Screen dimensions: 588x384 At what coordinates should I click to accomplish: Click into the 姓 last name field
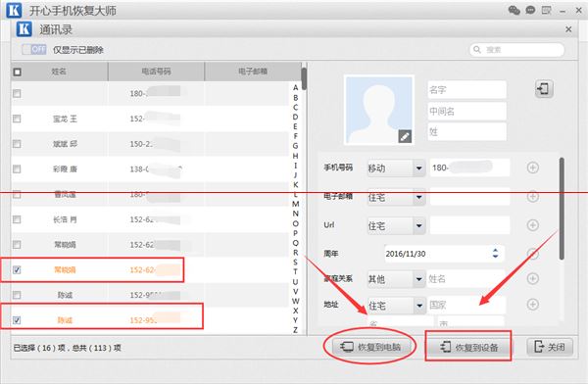466,131
